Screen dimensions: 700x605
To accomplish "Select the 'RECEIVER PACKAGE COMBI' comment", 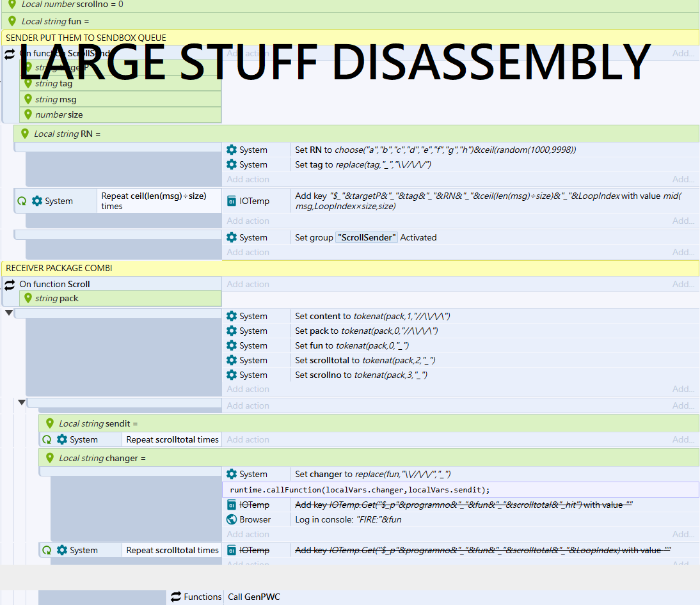I will [x=350, y=268].
